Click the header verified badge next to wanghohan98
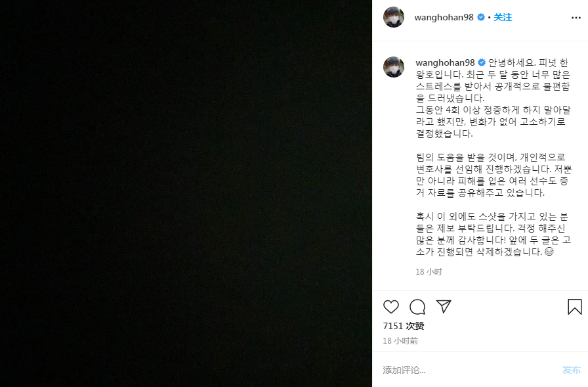The image size is (588, 387). pos(481,17)
